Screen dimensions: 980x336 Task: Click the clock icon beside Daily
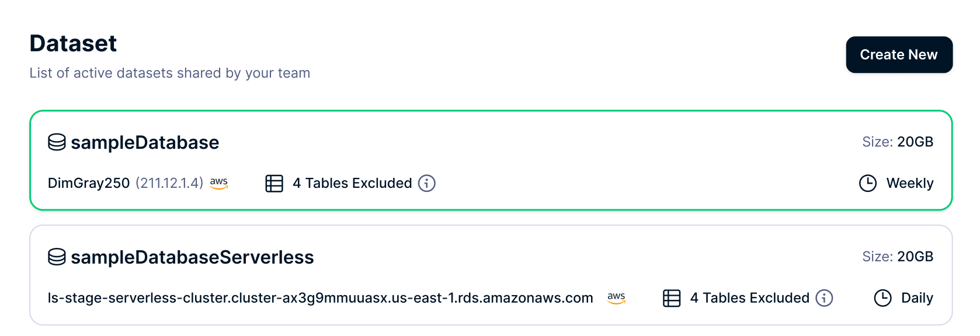click(882, 298)
